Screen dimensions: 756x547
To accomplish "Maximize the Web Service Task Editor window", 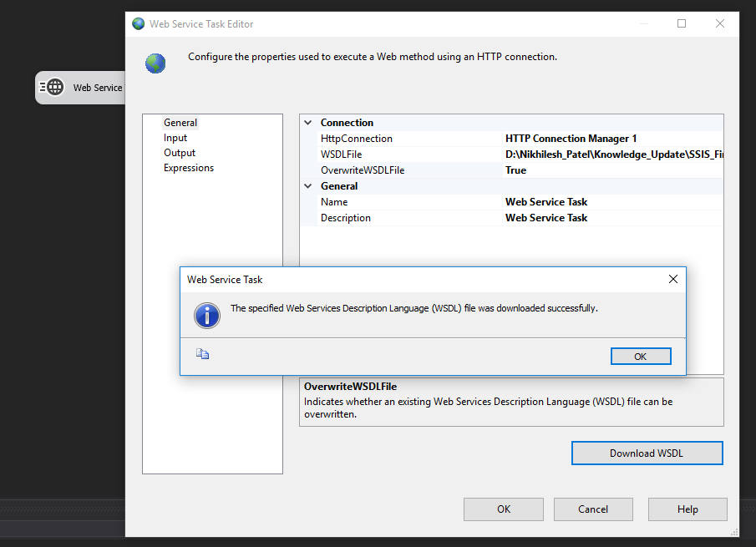I will pos(682,23).
